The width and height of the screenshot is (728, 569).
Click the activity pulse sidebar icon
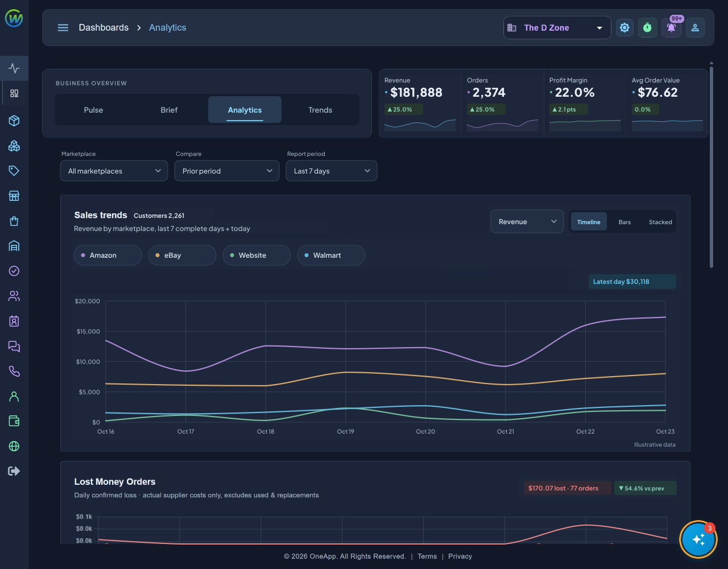coord(14,68)
